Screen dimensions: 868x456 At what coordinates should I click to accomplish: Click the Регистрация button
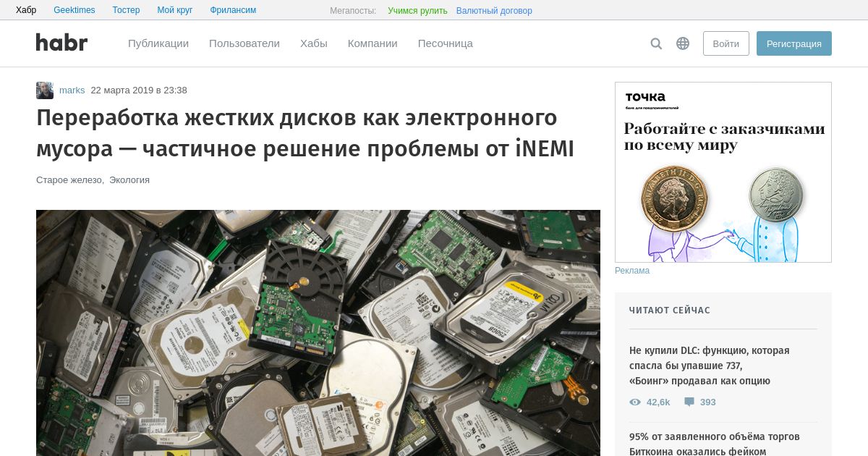coord(794,43)
